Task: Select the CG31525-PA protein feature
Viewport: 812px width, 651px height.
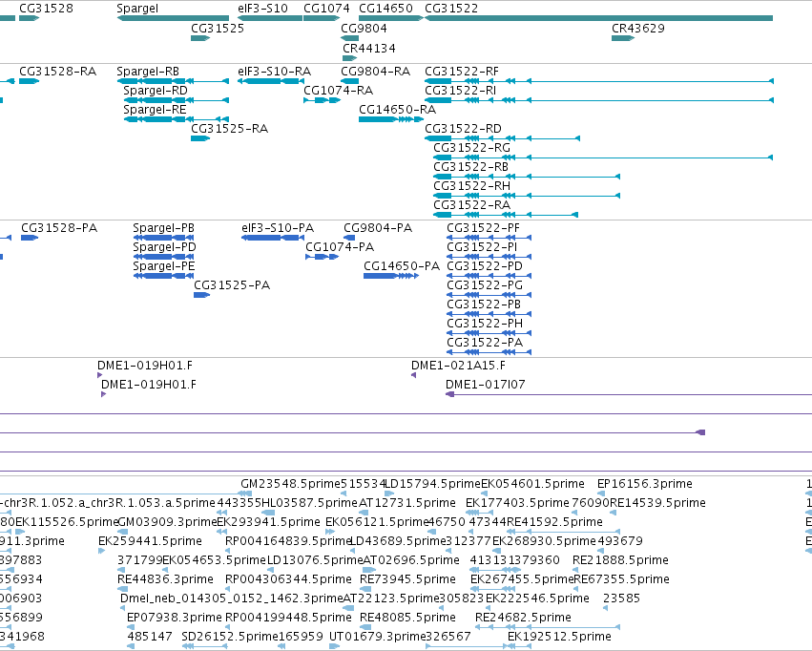Action: click(x=202, y=295)
